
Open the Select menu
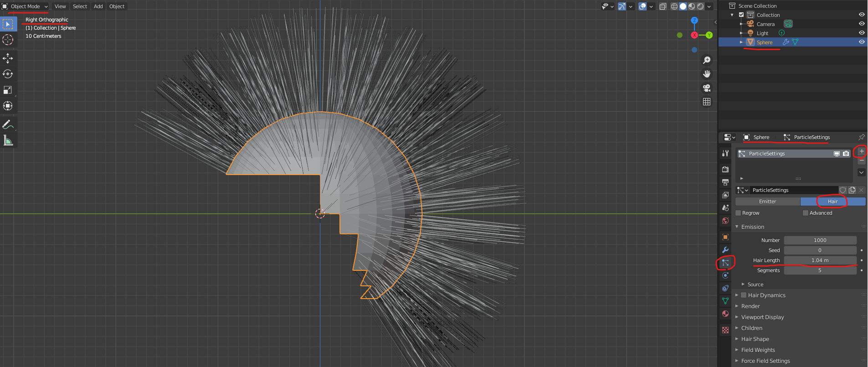coord(80,6)
